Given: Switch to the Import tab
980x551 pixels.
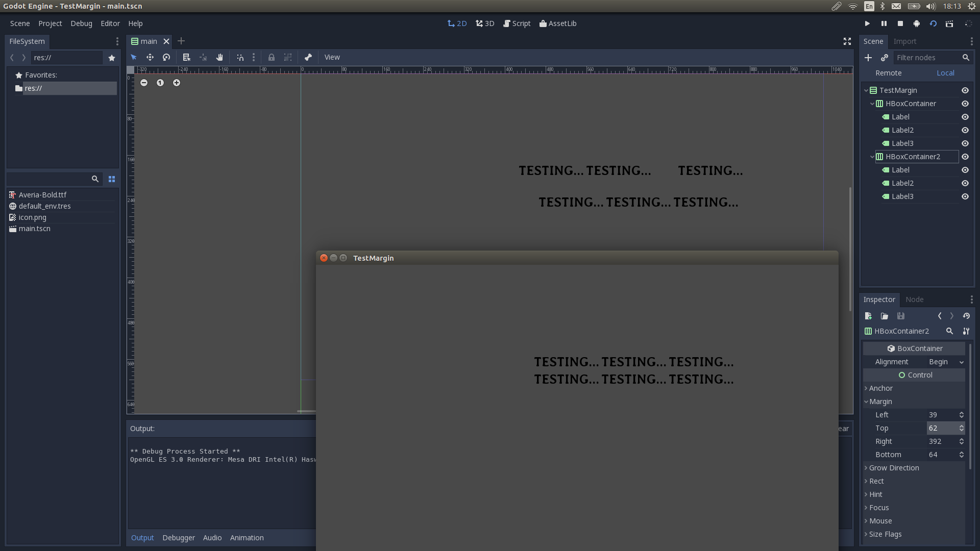Looking at the screenshot, I should [905, 41].
